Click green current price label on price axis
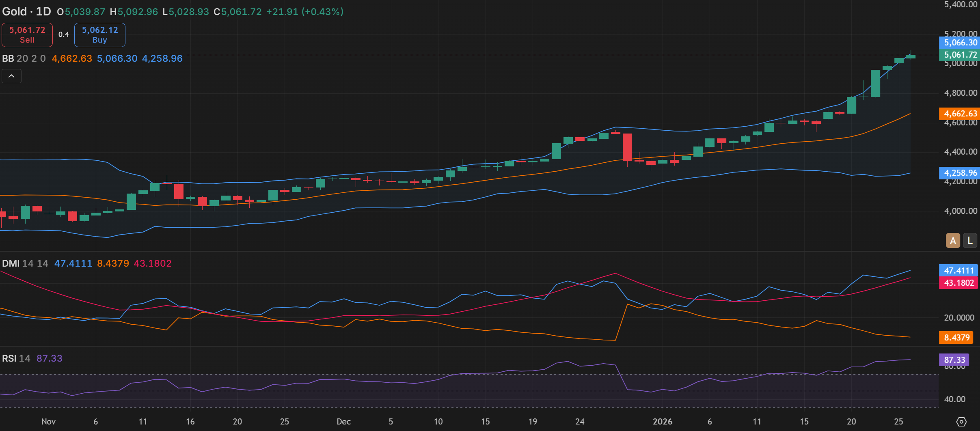Image resolution: width=980 pixels, height=431 pixels. [x=960, y=55]
